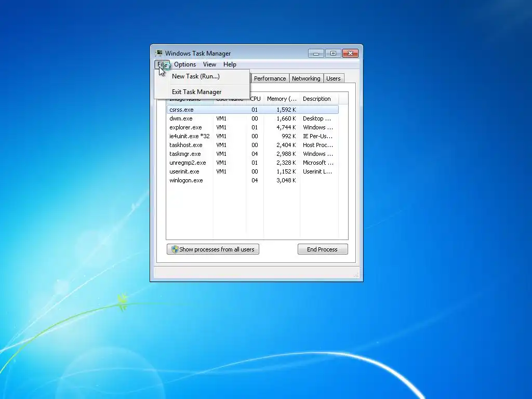Click the Host Proc... description cell
The image size is (532, 399).
pyautogui.click(x=318, y=145)
